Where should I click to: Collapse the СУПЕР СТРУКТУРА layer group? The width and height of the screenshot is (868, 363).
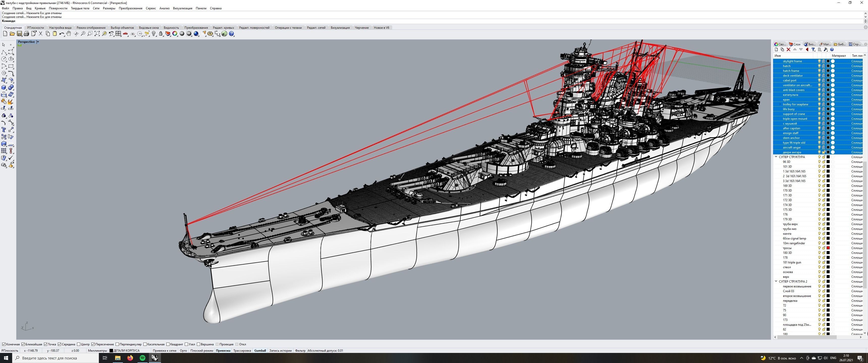[776, 157]
